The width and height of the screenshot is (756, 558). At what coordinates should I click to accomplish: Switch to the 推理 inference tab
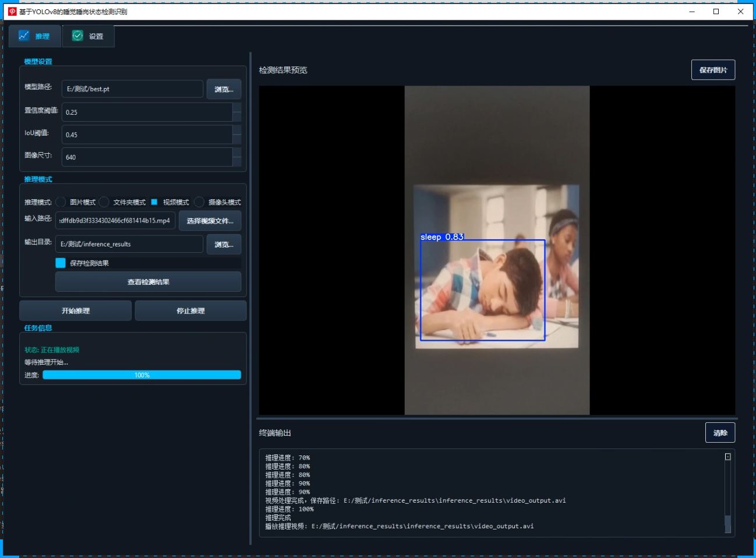pos(34,36)
